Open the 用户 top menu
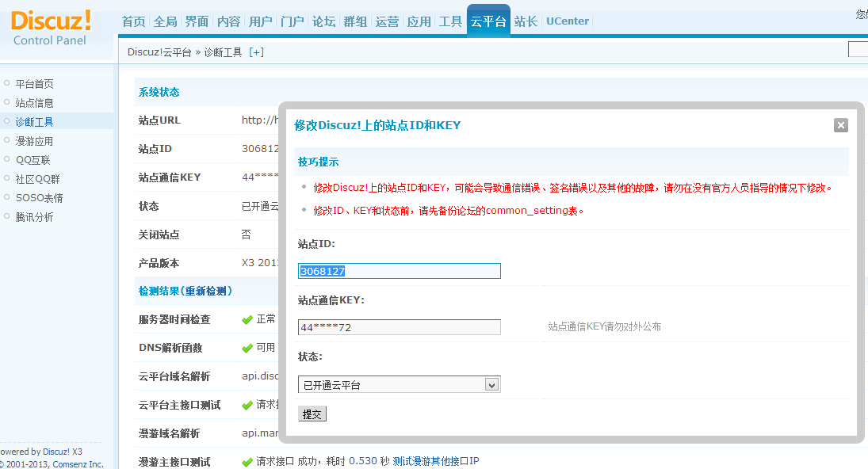 [260, 21]
